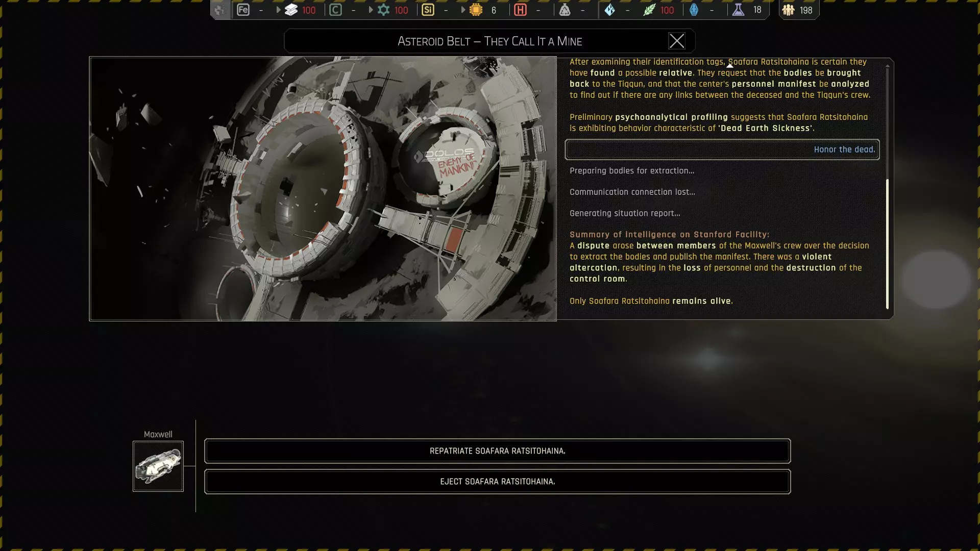Click the silicon (Si) resource icon
The width and height of the screenshot is (980, 551).
428,10
